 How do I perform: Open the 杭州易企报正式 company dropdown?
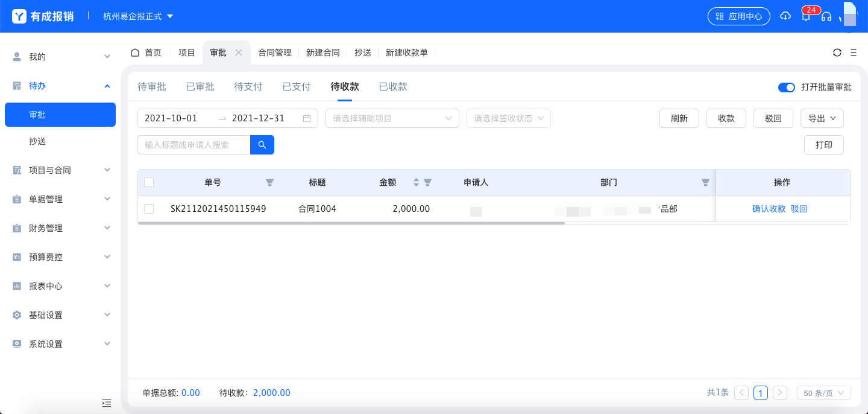tap(138, 16)
